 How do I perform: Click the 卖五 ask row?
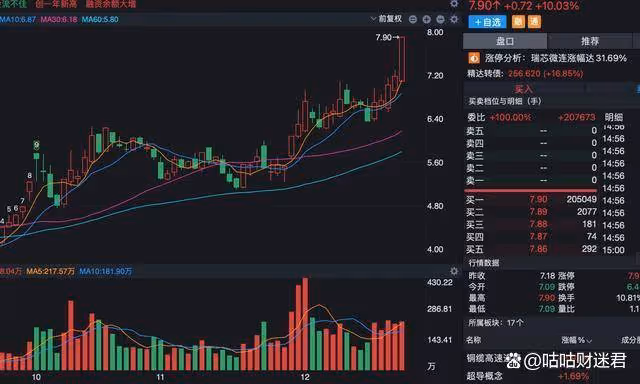(x=531, y=131)
